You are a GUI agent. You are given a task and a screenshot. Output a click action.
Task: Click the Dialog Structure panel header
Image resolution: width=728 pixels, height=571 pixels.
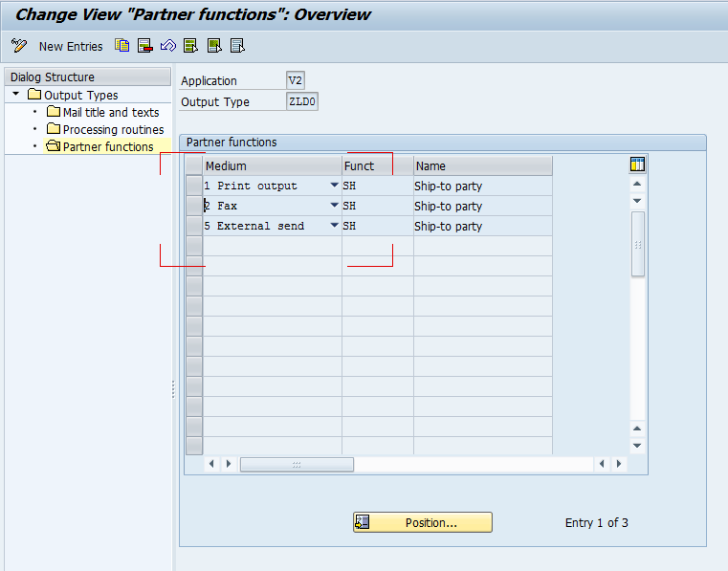coord(88,77)
